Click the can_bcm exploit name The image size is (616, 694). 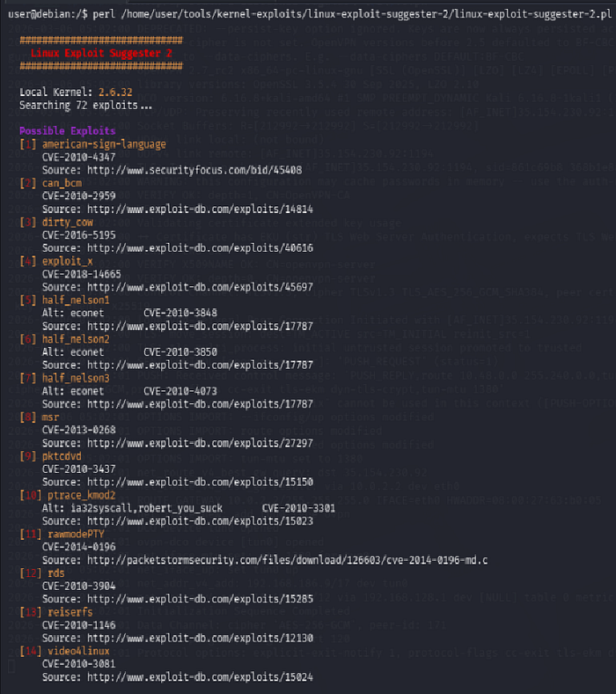(62, 183)
